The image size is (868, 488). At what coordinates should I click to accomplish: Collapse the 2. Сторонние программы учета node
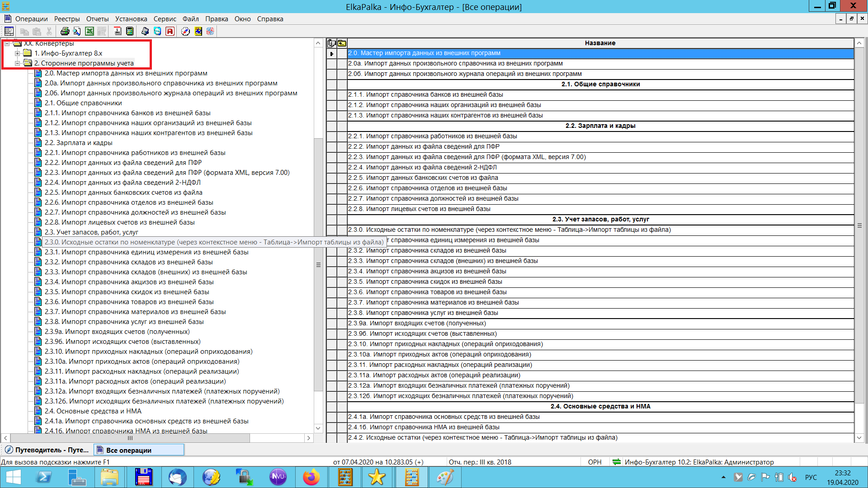[18, 63]
